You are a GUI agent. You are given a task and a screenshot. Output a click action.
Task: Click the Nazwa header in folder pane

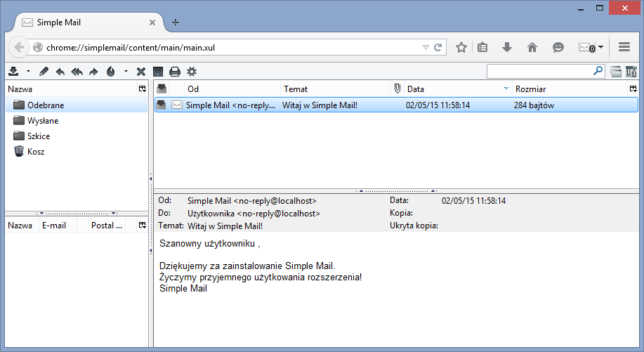pyautogui.click(x=71, y=89)
